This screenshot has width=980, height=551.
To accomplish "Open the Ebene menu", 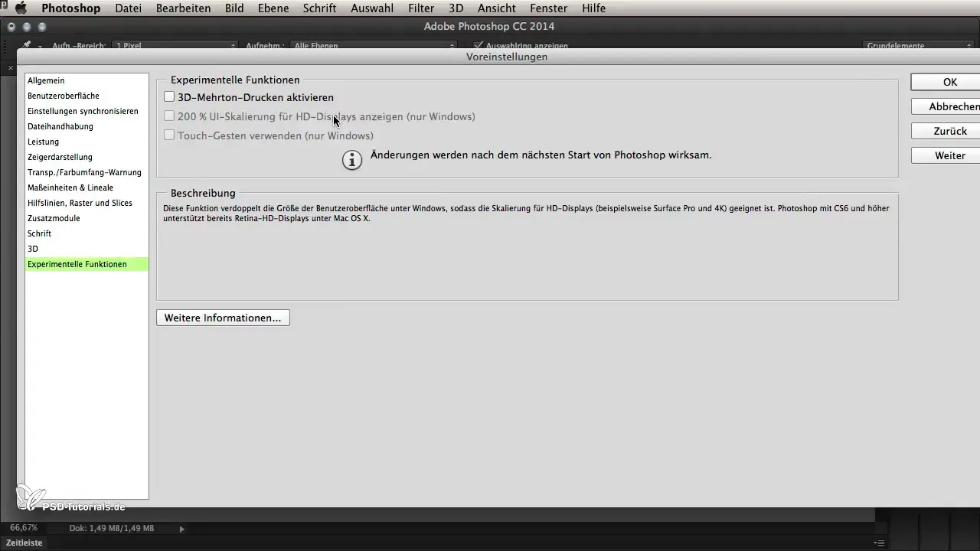I will pos(274,8).
